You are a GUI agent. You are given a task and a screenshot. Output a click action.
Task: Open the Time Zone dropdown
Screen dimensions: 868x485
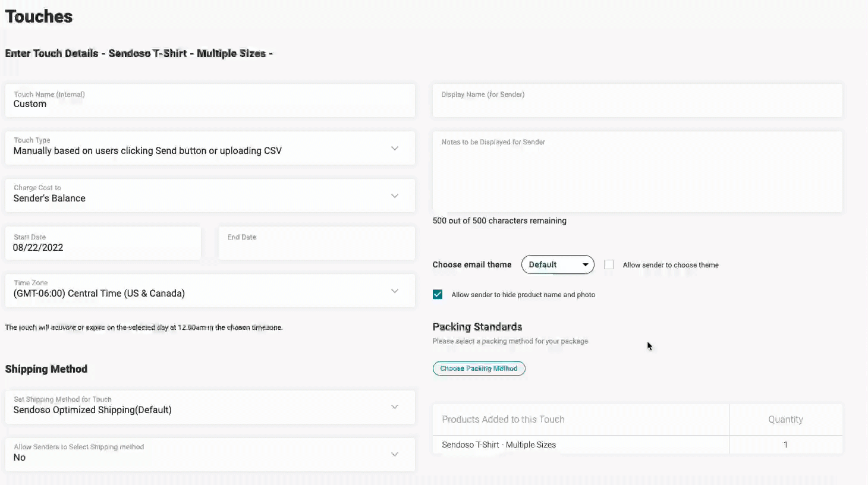pyautogui.click(x=210, y=291)
